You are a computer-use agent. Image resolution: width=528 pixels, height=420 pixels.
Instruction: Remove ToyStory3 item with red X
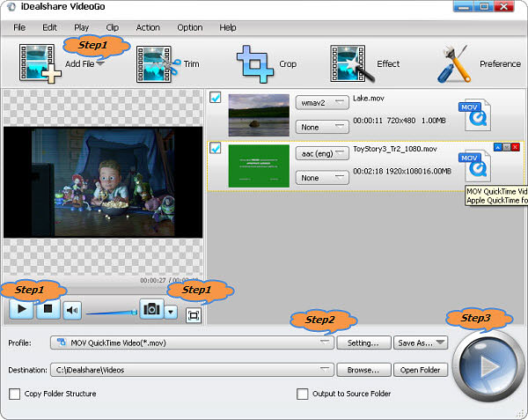[x=515, y=147]
